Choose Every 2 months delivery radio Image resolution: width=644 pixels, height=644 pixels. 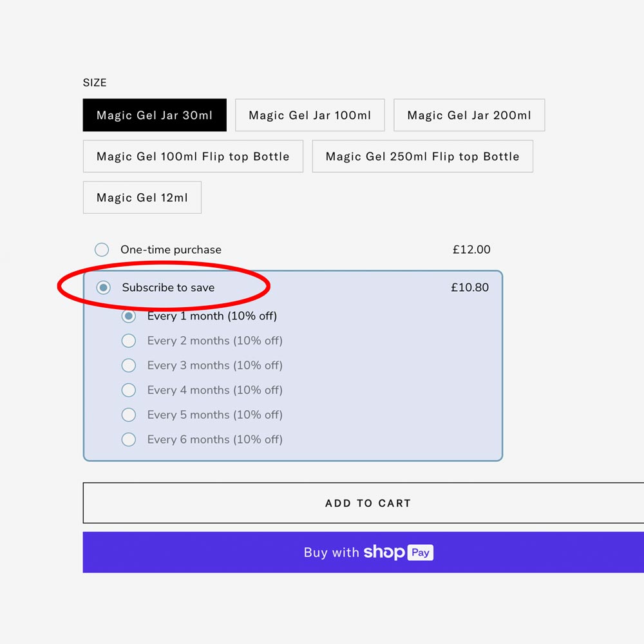coord(129,341)
